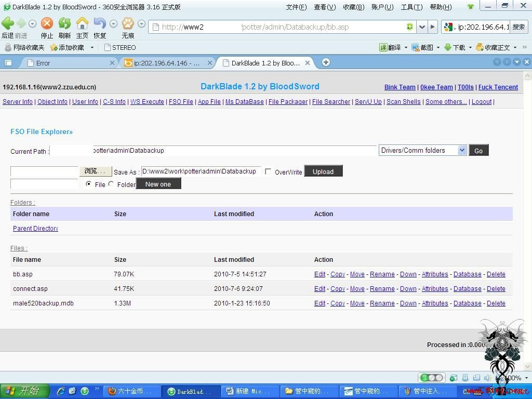532x399 pixels.
Task: Click the Screenshot toolbar icon
Action: coord(416,47)
